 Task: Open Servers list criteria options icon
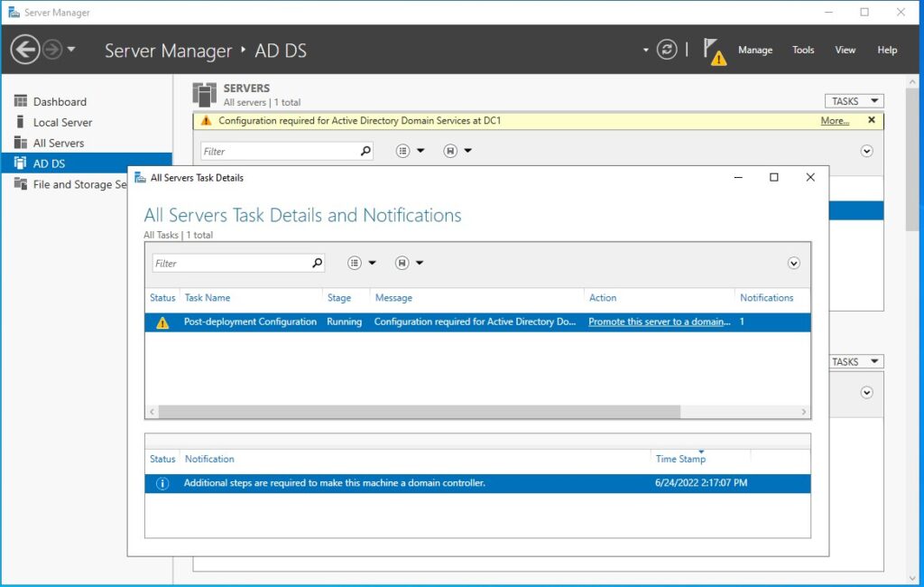pos(402,151)
